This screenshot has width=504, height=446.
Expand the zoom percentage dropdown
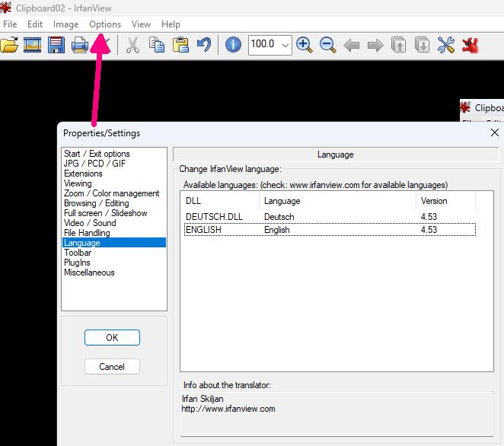285,45
